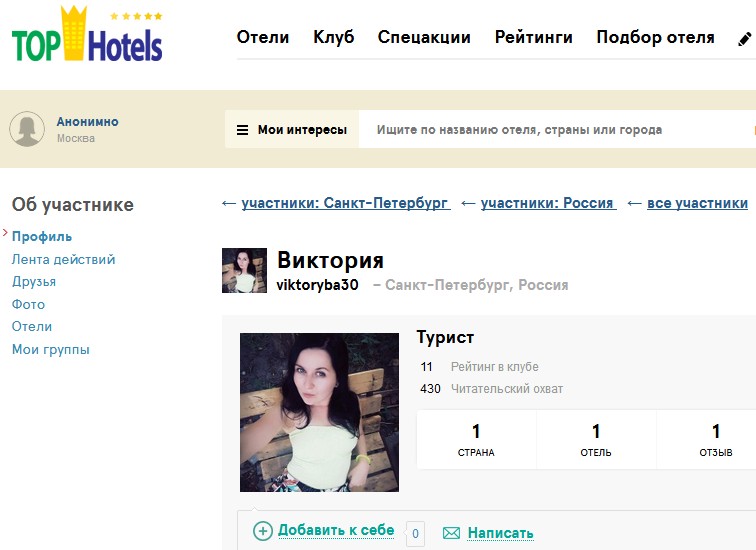This screenshot has width=756, height=550.
Task: Follow the участники: Санкт-Петербург link
Action: 346,203
